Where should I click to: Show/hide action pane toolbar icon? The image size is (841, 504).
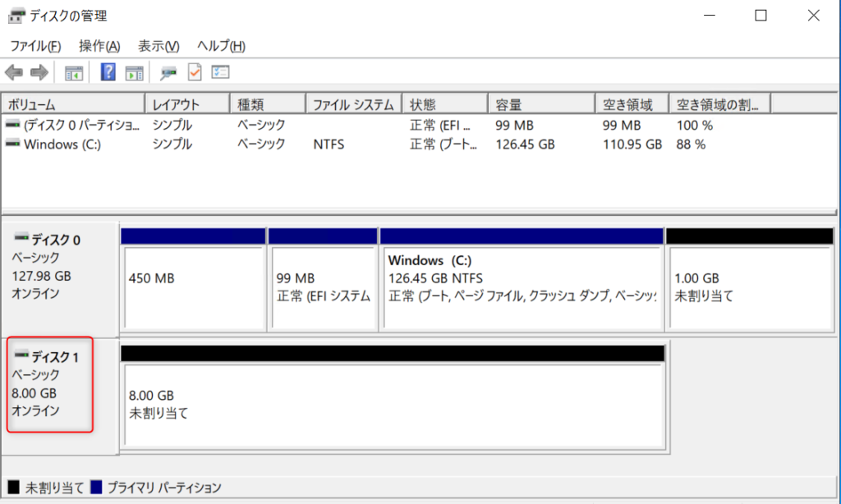pyautogui.click(x=134, y=72)
